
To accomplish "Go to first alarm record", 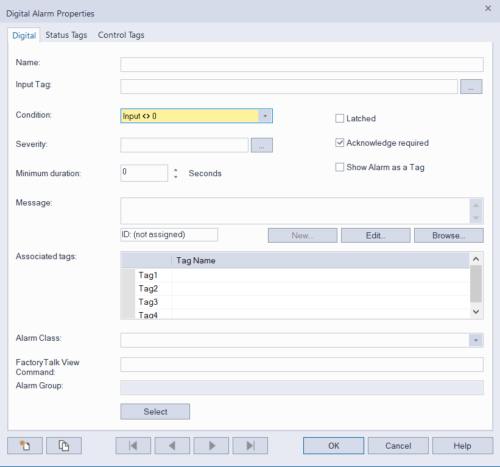I will 133,446.
